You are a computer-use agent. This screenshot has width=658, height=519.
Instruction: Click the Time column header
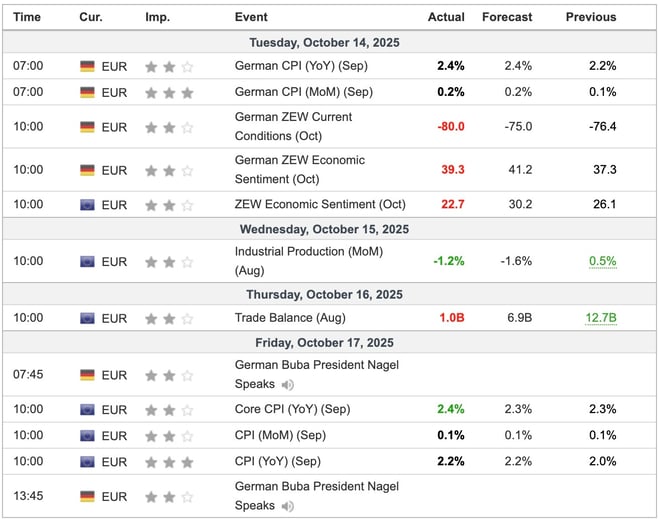27,17
